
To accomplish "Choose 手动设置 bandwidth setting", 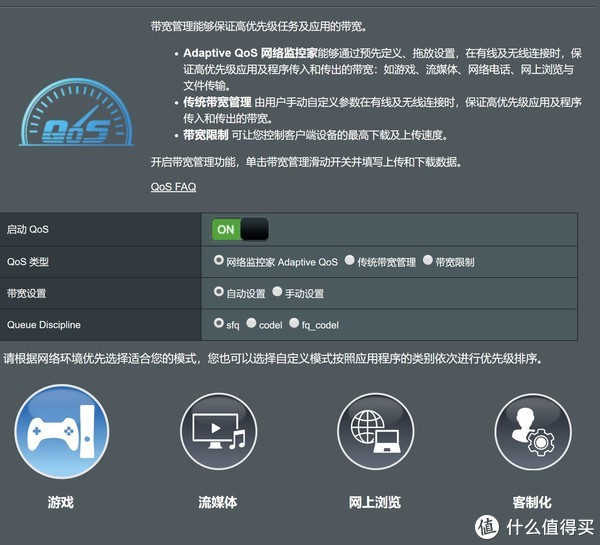I will pos(277,292).
